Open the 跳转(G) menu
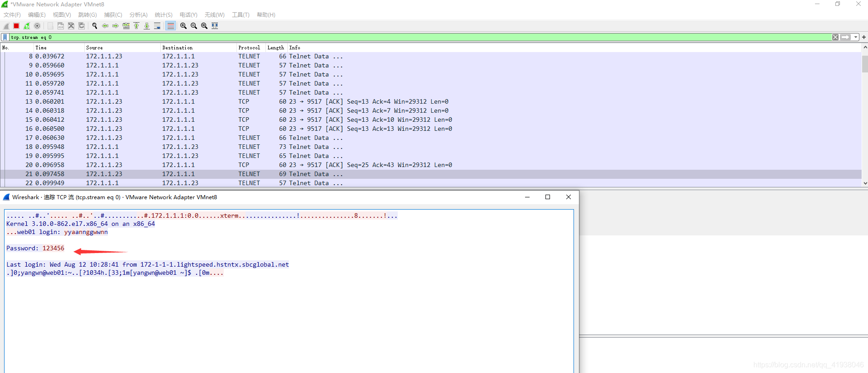Viewport: 868px width, 373px height. [87, 15]
